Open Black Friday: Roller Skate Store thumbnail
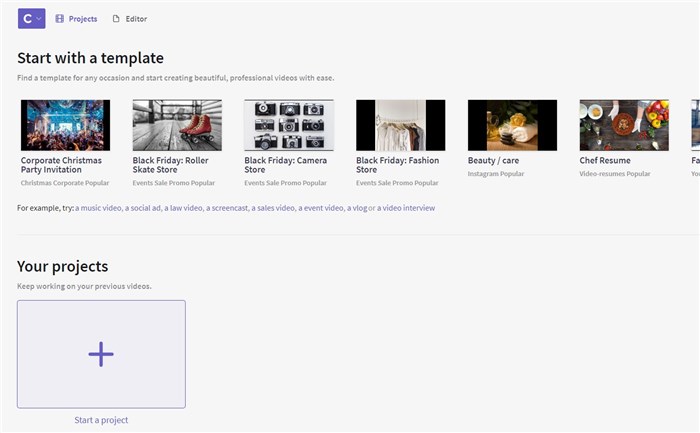Screen dimensions: 700x433 coord(177,125)
